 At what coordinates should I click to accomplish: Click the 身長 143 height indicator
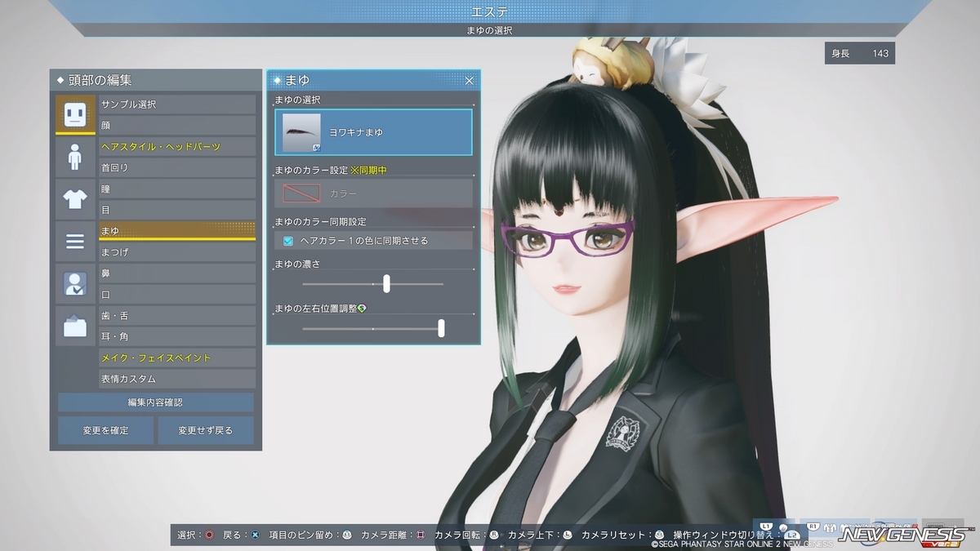tap(860, 53)
